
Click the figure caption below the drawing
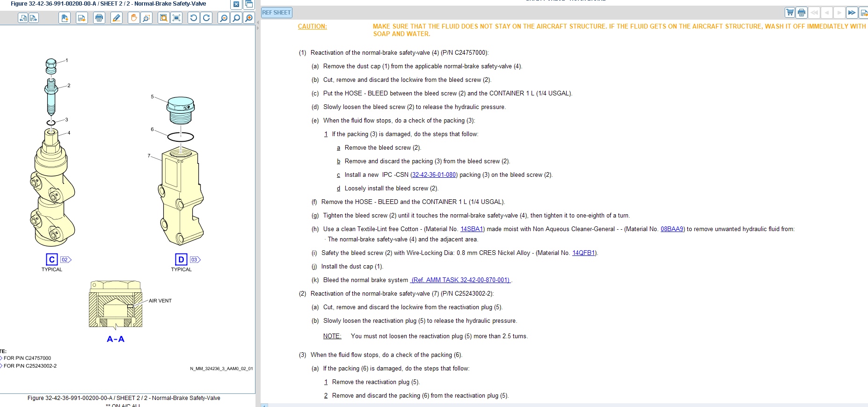[124, 398]
